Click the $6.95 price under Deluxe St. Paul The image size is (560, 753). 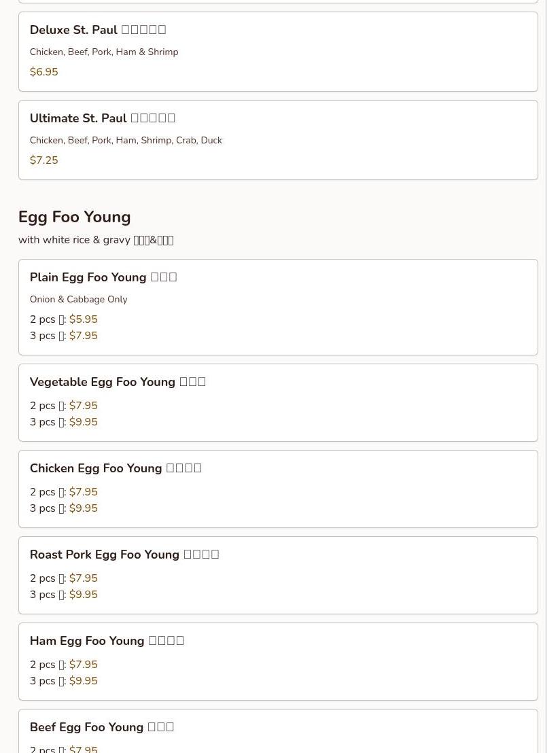(44, 72)
